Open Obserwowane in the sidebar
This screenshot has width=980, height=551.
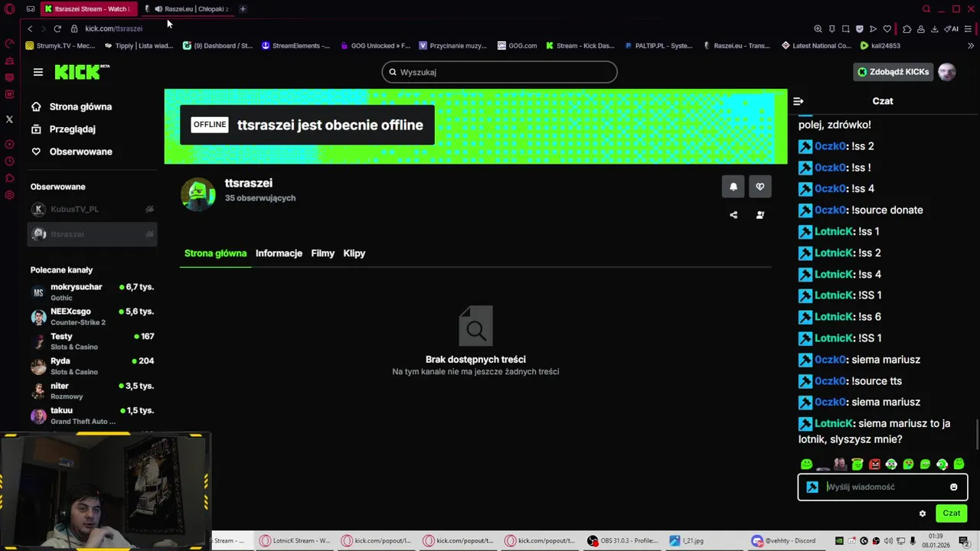point(72,152)
